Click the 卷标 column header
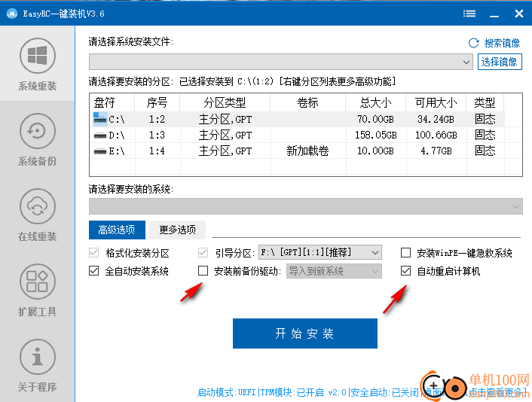The width and height of the screenshot is (532, 402). (307, 102)
